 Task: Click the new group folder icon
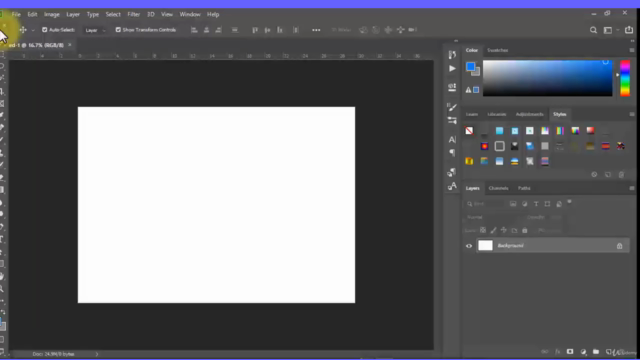coord(596,351)
